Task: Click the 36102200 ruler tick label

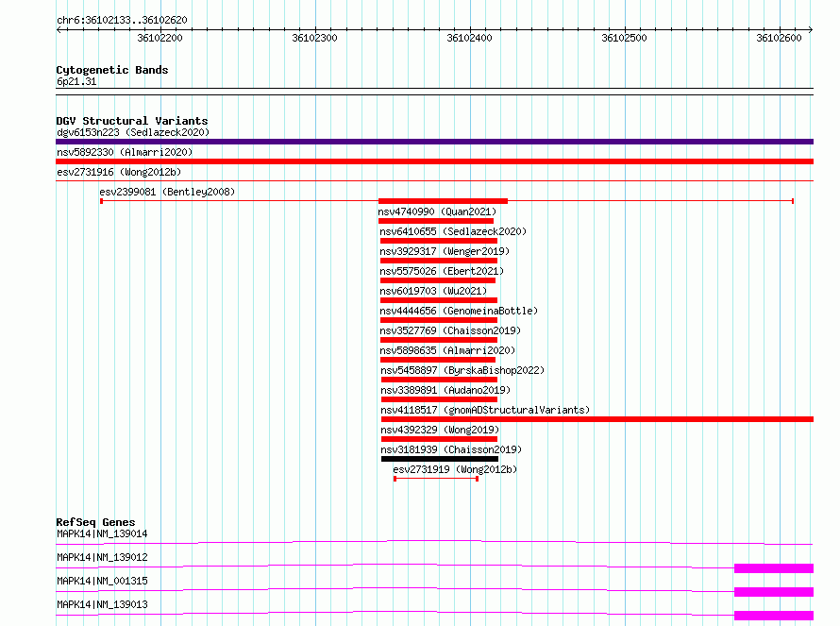Action: point(160,38)
